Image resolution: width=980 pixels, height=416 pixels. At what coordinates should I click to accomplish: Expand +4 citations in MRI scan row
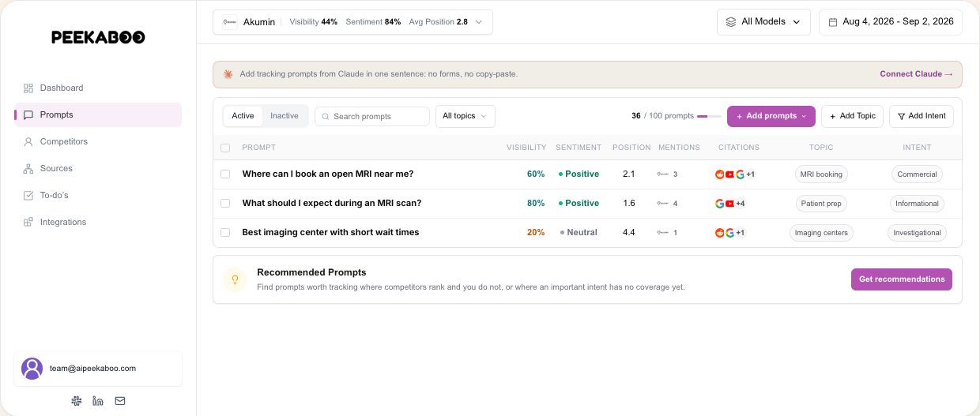741,204
